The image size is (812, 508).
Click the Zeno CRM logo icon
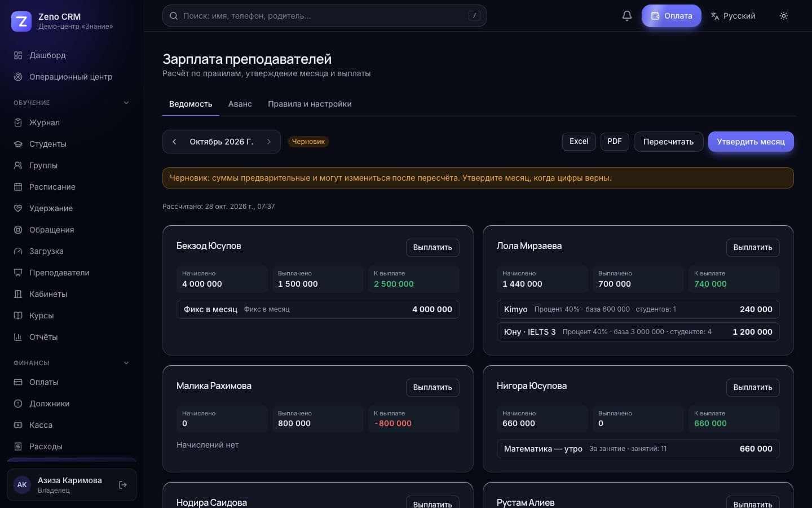coord(21,21)
